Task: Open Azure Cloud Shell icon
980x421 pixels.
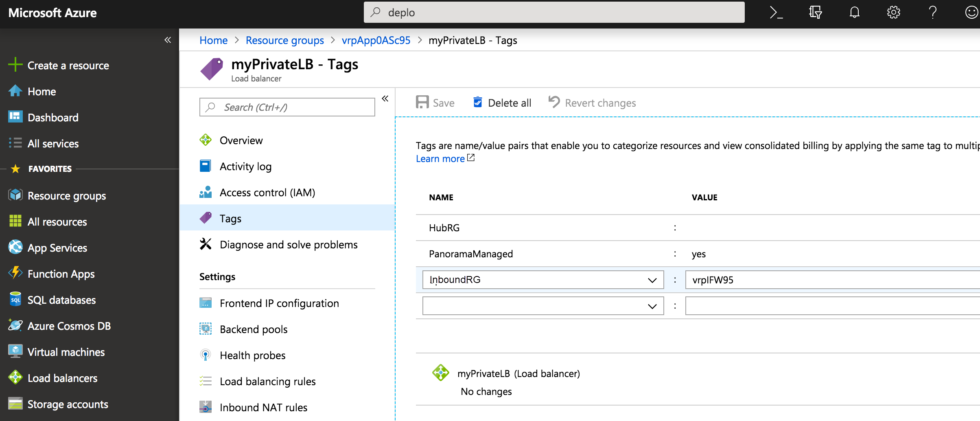Action: (776, 13)
